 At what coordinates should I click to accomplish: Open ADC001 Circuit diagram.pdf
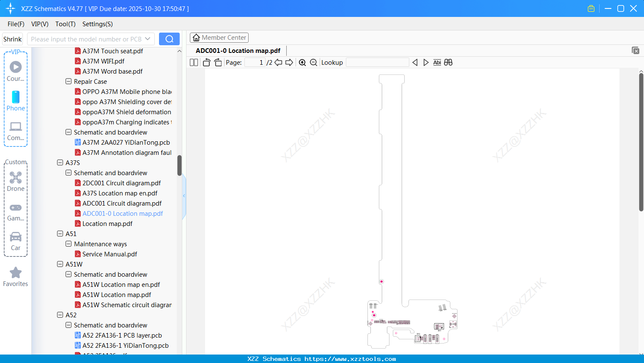(122, 203)
